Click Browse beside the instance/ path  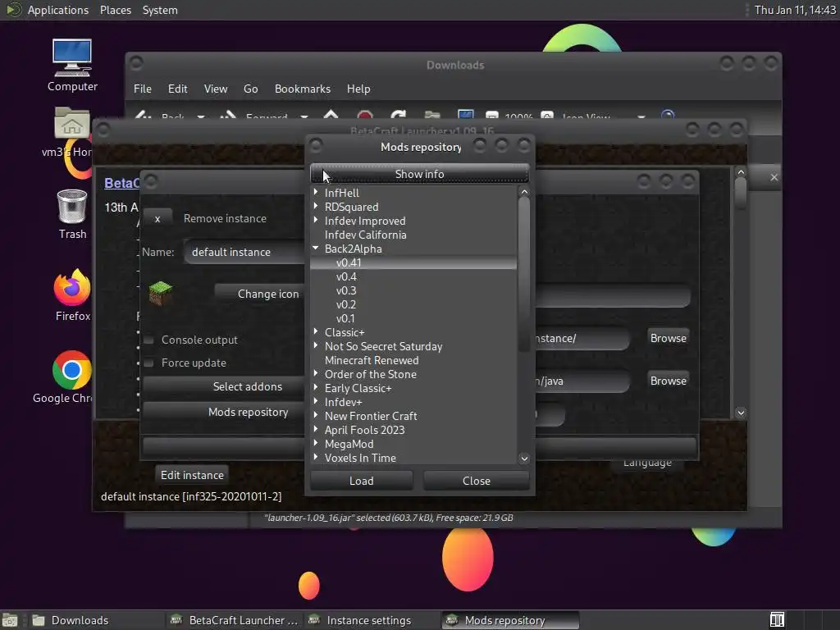[668, 338]
